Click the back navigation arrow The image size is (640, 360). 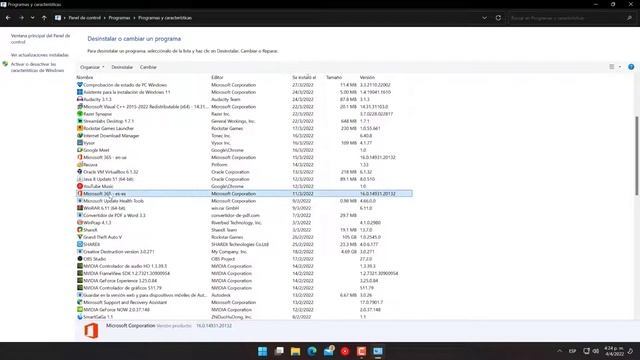tap(8, 18)
